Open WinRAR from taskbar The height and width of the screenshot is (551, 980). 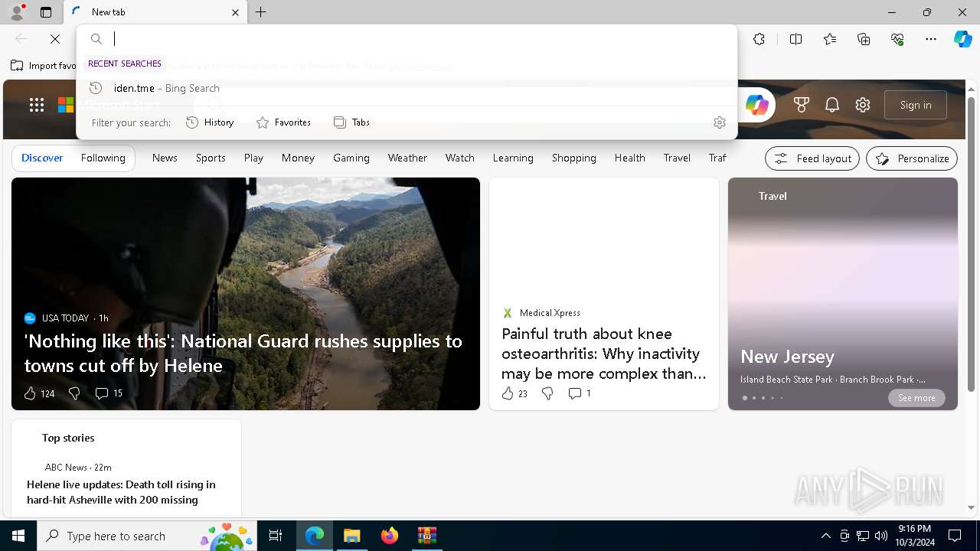pos(426,536)
